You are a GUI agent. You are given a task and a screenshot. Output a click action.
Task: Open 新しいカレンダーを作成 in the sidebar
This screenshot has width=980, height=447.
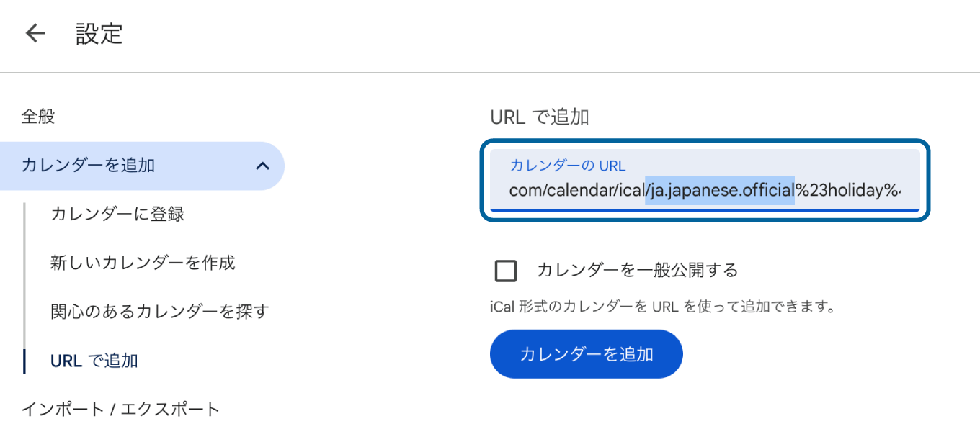coord(143,263)
